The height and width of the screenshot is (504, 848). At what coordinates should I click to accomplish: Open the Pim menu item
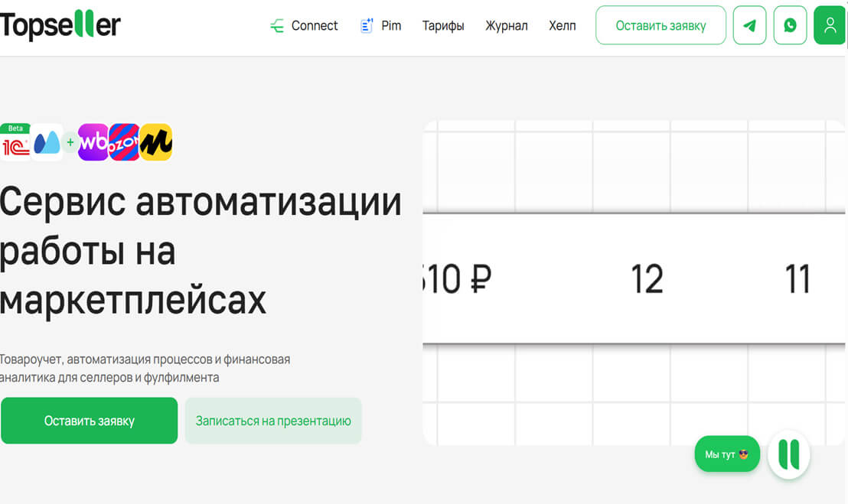point(380,25)
